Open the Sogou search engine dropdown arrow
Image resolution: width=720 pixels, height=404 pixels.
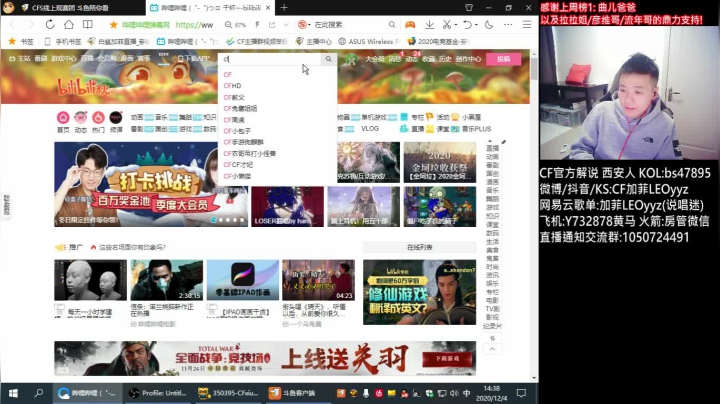[x=309, y=25]
